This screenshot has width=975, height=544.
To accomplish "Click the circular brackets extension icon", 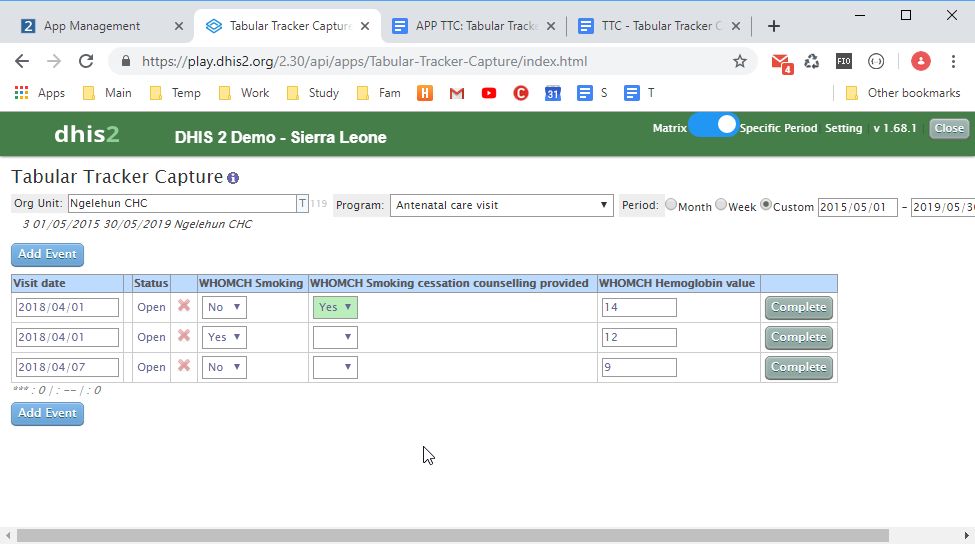I will click(876, 61).
